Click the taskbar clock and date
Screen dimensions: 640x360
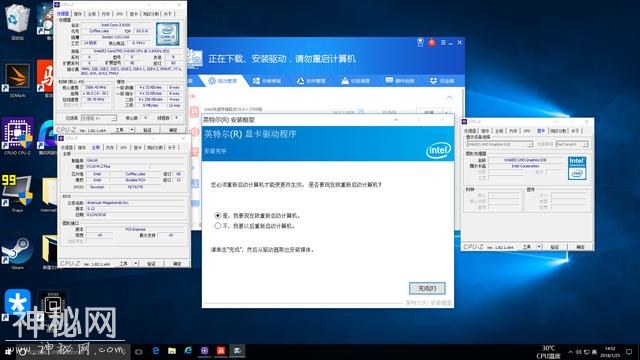[x=611, y=352]
